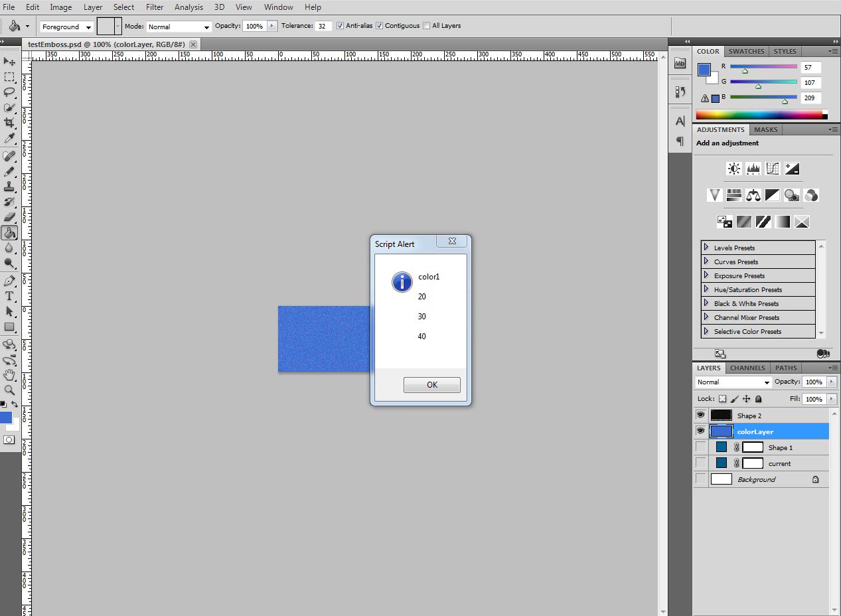The image size is (841, 616).
Task: Select the Rectangular Marquee tool
Action: point(9,76)
